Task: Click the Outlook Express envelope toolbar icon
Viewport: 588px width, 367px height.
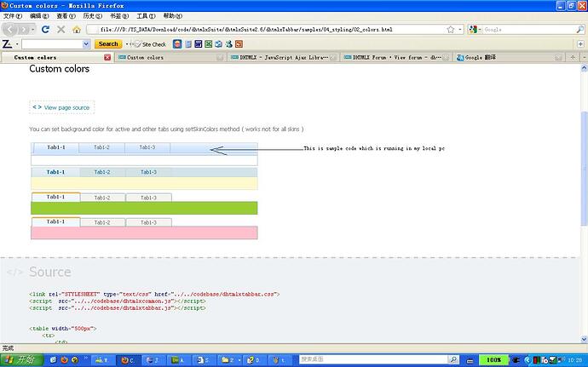Action: pyautogui.click(x=219, y=44)
